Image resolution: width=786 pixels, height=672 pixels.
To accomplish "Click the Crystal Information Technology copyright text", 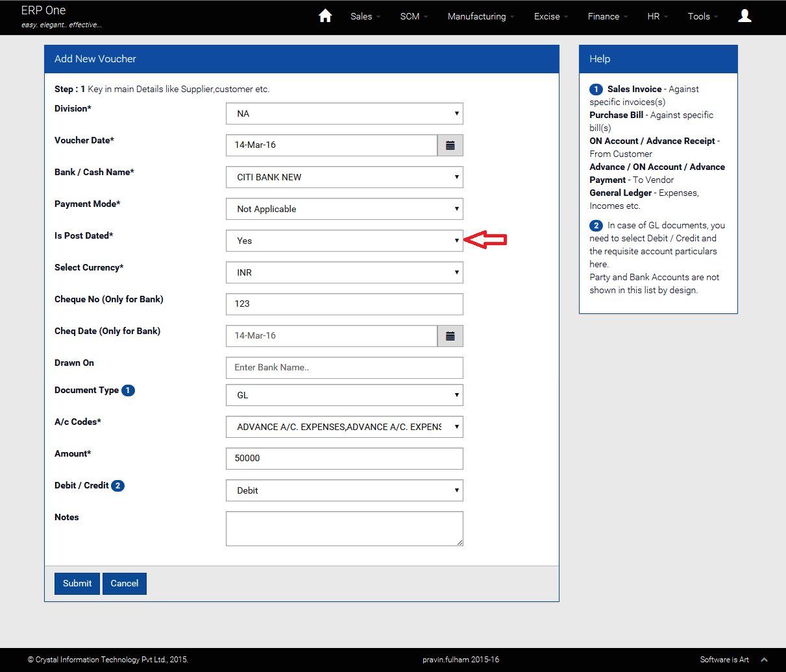I will click(x=108, y=660).
